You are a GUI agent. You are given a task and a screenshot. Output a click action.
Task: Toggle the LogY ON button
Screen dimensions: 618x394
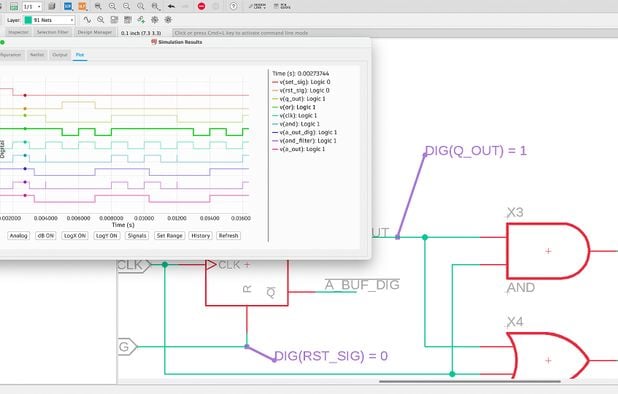pyautogui.click(x=106, y=236)
